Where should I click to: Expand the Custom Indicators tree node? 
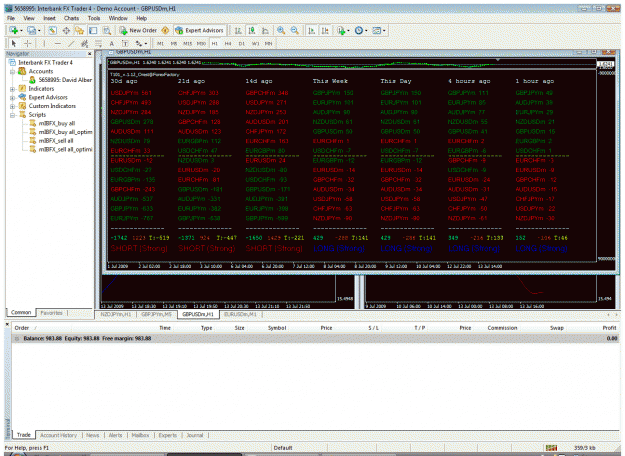(12, 106)
